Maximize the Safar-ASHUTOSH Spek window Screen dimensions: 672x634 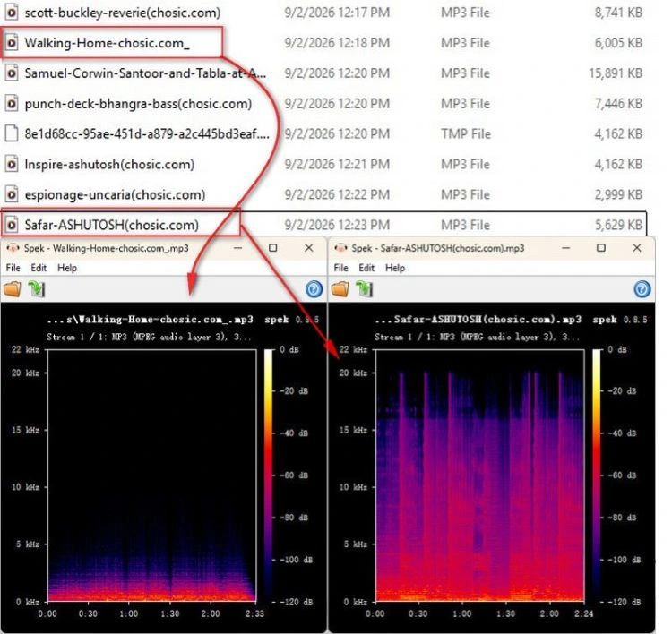[601, 248]
